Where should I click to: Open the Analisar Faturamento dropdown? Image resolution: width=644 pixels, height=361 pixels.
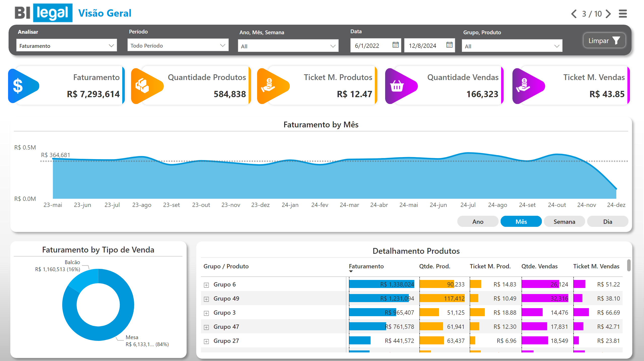pyautogui.click(x=66, y=46)
